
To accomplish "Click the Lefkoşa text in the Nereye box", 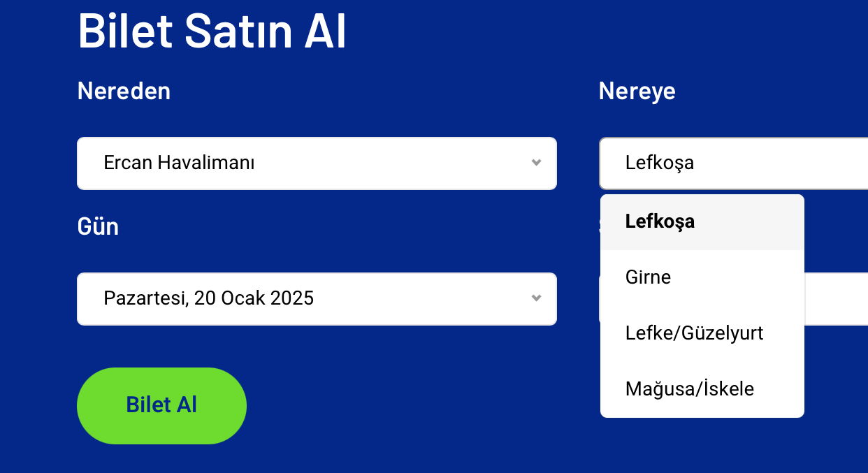I will coord(659,163).
